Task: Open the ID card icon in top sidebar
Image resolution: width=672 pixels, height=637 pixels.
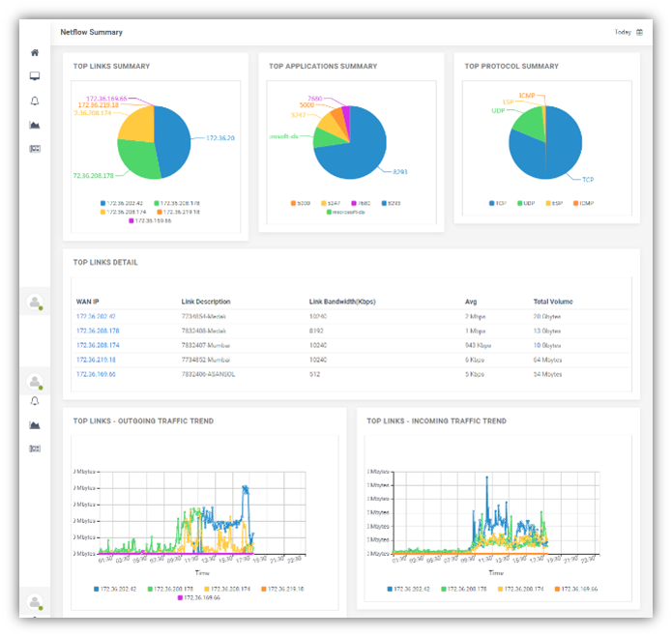Action: tap(35, 149)
